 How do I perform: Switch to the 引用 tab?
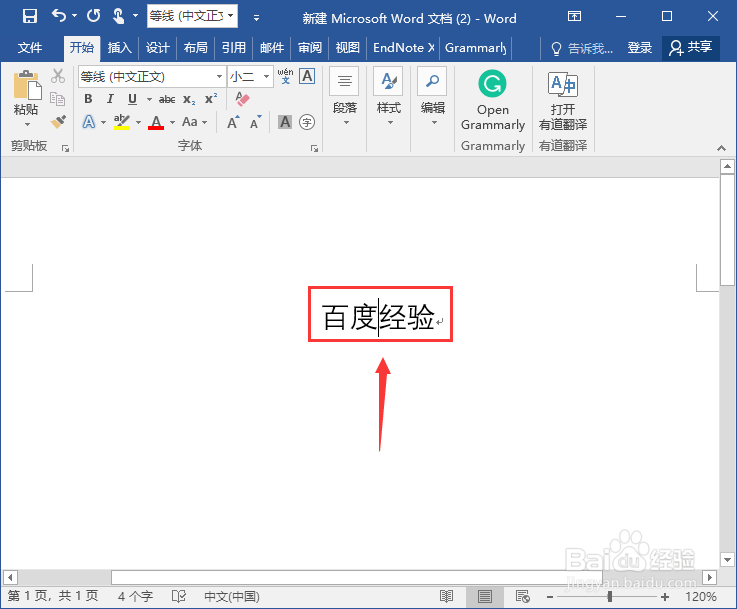click(234, 48)
